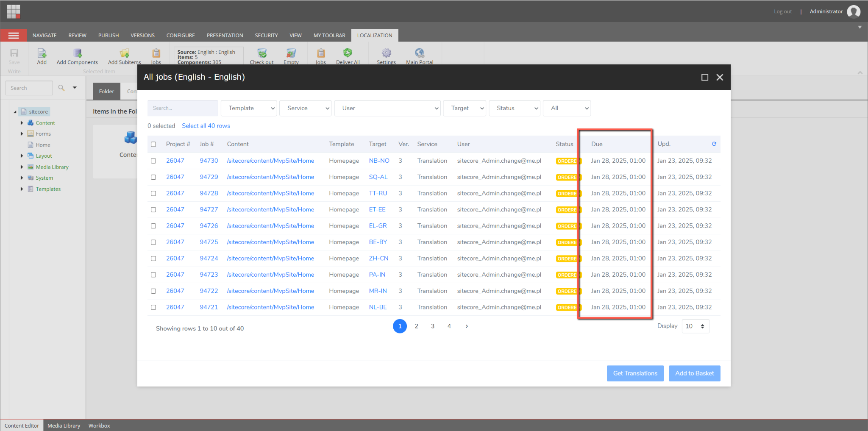Click the Add Subitems icon
Screen dimensions: 868x431
(x=124, y=53)
